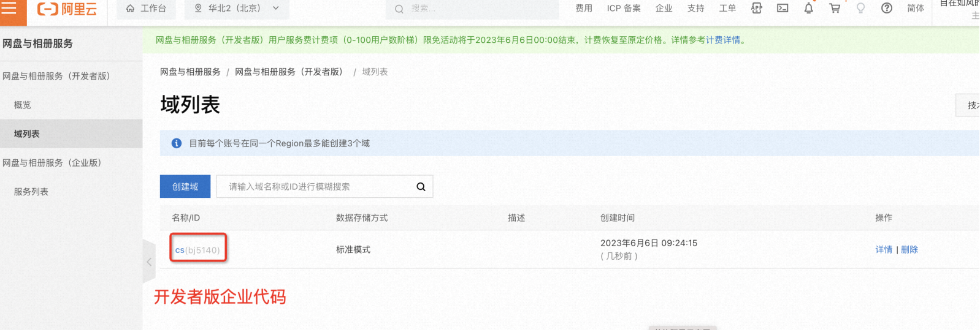Go to 网盘与相册服务 breadcrumb
Viewport: 980px width, 332px height.
point(190,72)
